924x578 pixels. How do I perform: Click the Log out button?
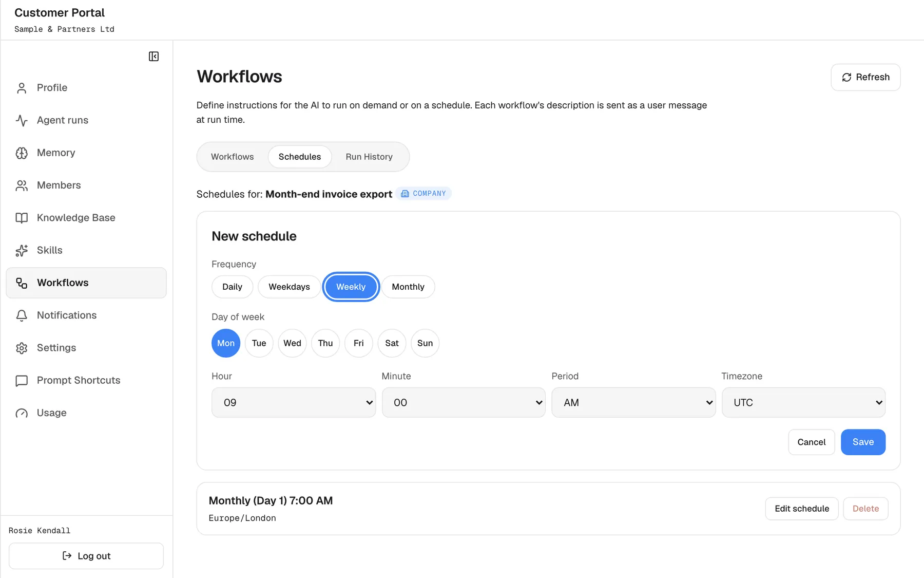point(86,556)
